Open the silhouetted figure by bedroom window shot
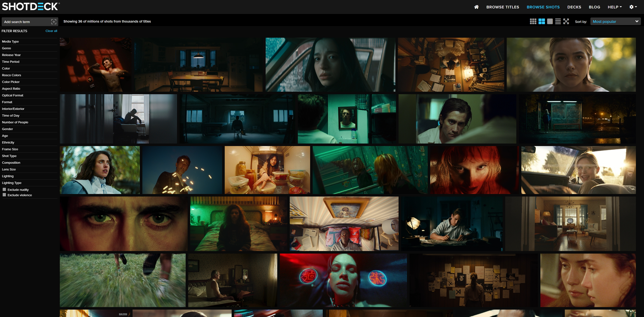Screen dimensions: 644x317 click(x=118, y=119)
